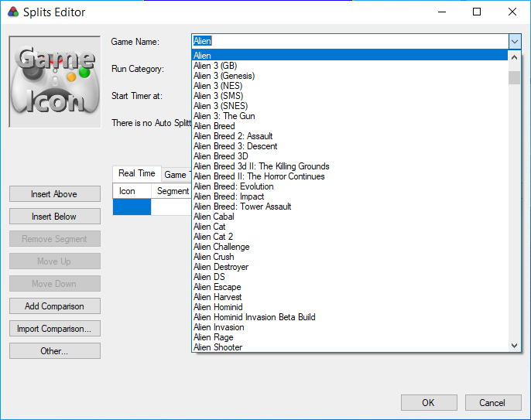
Task: Click the Segment column header
Action: tap(172, 191)
